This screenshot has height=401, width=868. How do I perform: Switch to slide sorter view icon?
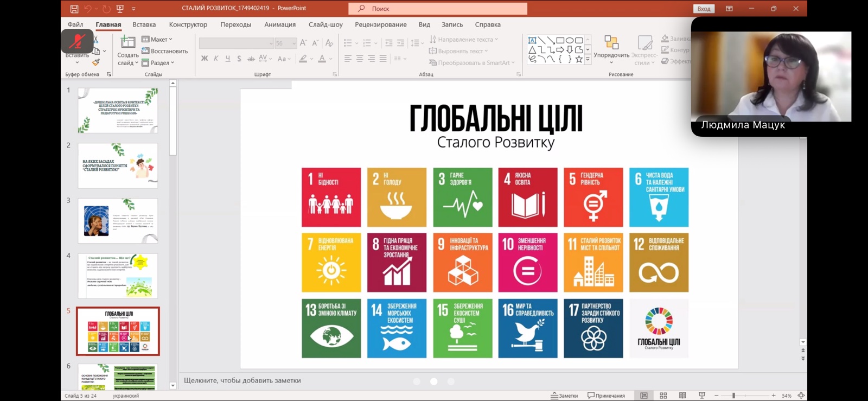point(663,396)
